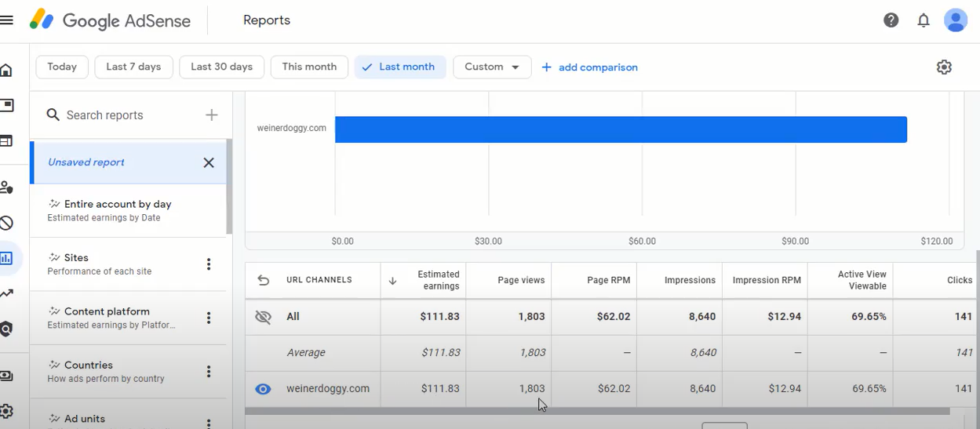Image resolution: width=980 pixels, height=429 pixels.
Task: Click the Impressions column header
Action: pos(690,280)
